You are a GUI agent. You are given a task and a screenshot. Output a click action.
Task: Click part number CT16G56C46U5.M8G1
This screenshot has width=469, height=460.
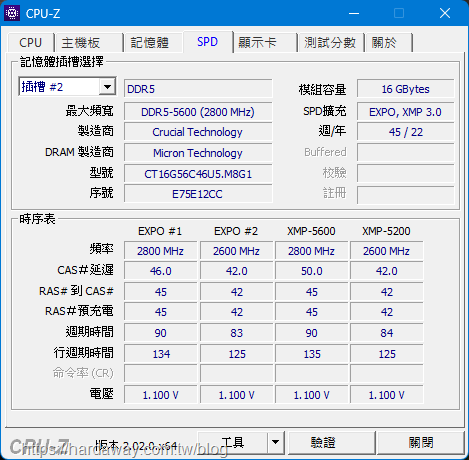click(198, 174)
